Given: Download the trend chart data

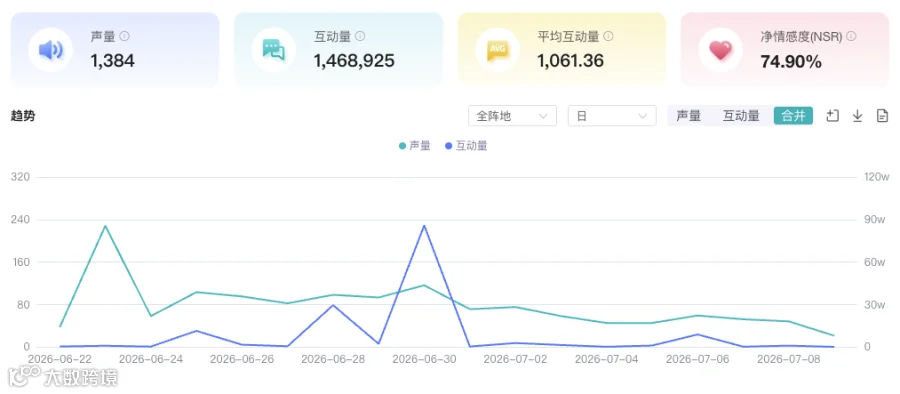Looking at the screenshot, I should 858,116.
